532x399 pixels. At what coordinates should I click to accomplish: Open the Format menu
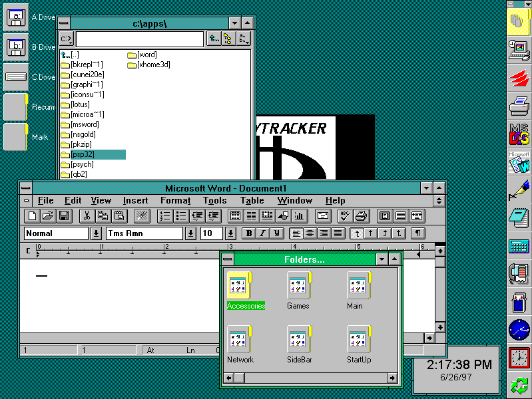[175, 200]
